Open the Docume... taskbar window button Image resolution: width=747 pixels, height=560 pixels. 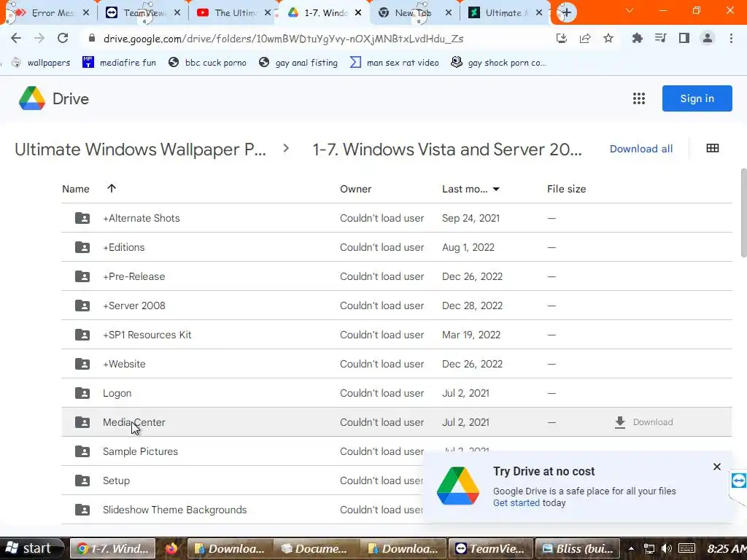316,548
